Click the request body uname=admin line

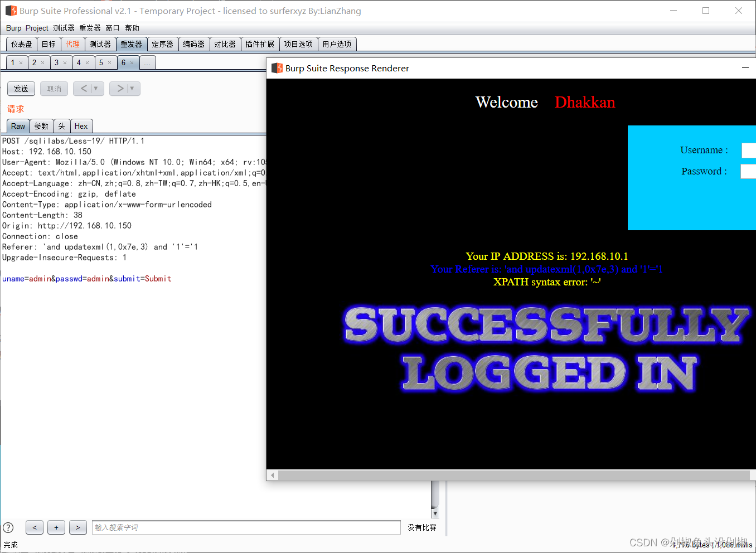[x=87, y=279]
